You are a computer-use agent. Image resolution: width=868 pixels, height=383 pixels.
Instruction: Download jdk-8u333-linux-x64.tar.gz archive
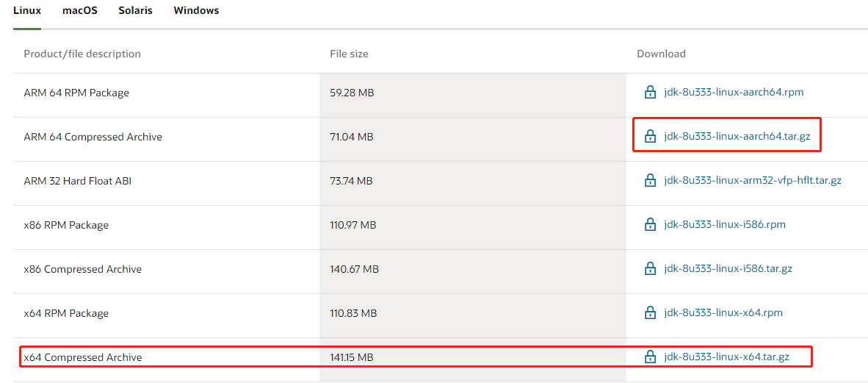tap(726, 357)
